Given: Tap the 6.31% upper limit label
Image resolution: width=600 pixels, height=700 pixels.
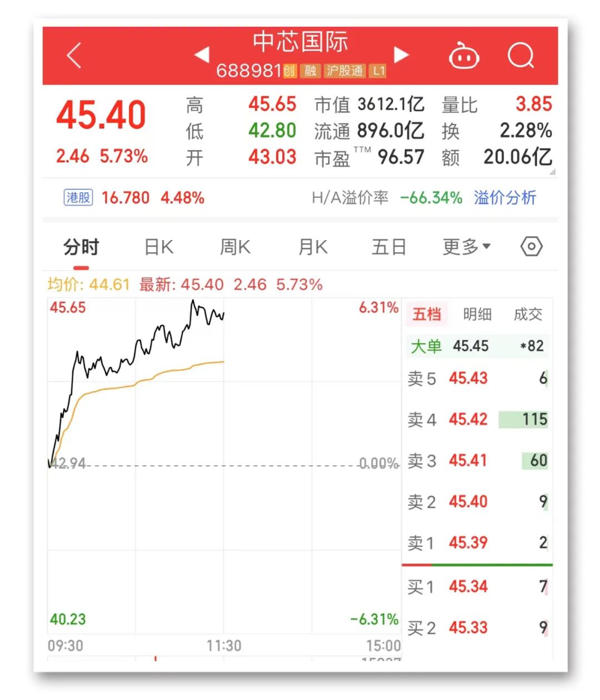Looking at the screenshot, I should click(379, 308).
